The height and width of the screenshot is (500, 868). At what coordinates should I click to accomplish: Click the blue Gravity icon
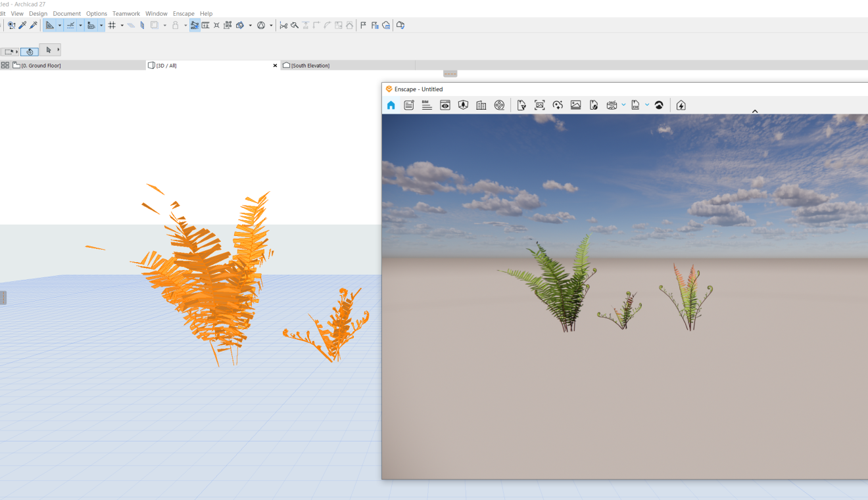[142, 25]
